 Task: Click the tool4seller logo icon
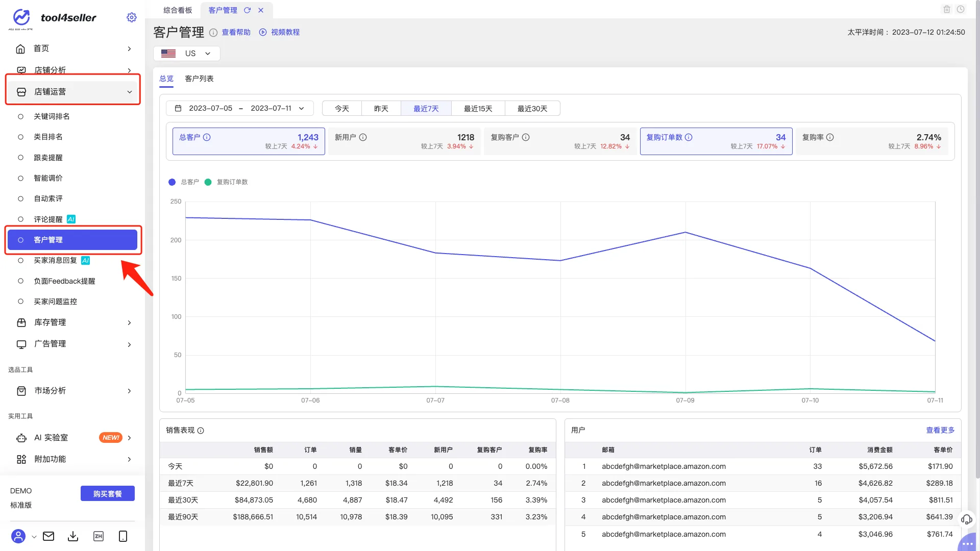point(21,17)
